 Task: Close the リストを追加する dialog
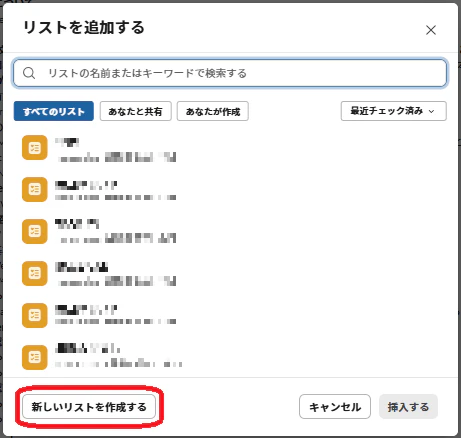pyautogui.click(x=431, y=30)
